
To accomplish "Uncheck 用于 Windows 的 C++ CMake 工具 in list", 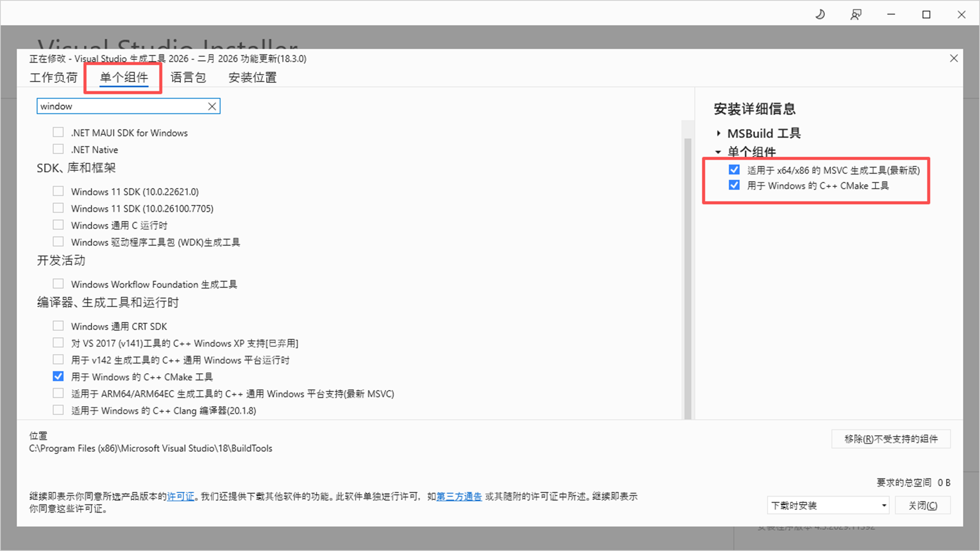I will click(58, 376).
